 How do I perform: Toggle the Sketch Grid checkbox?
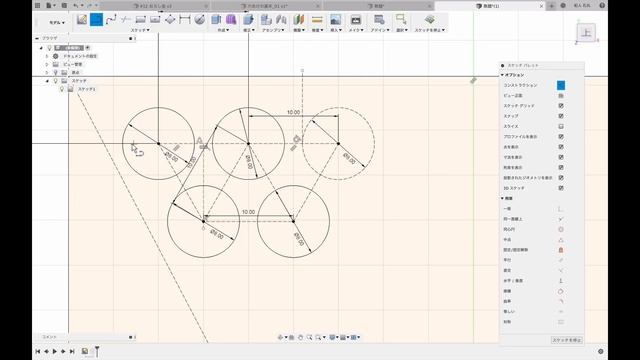pos(561,106)
